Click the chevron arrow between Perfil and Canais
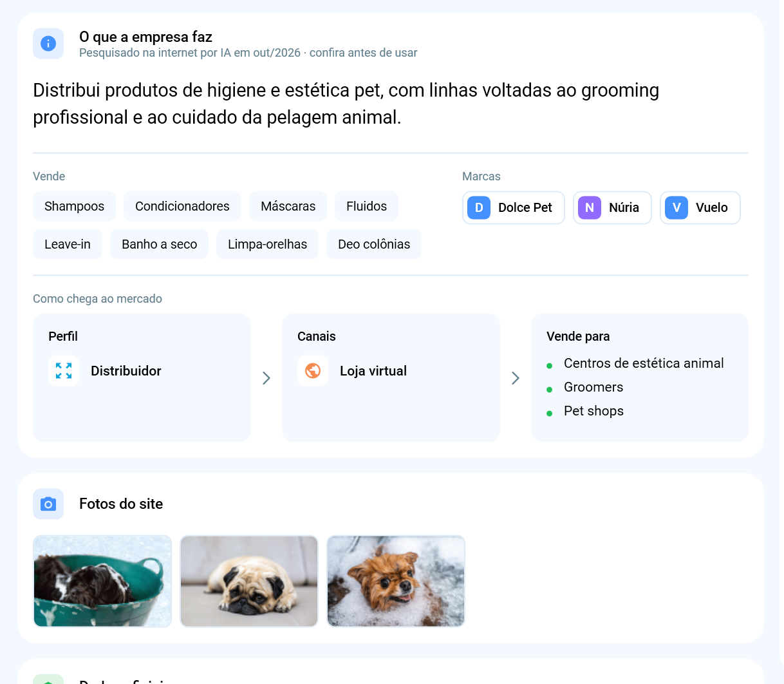This screenshot has height=684, width=784. point(266,378)
